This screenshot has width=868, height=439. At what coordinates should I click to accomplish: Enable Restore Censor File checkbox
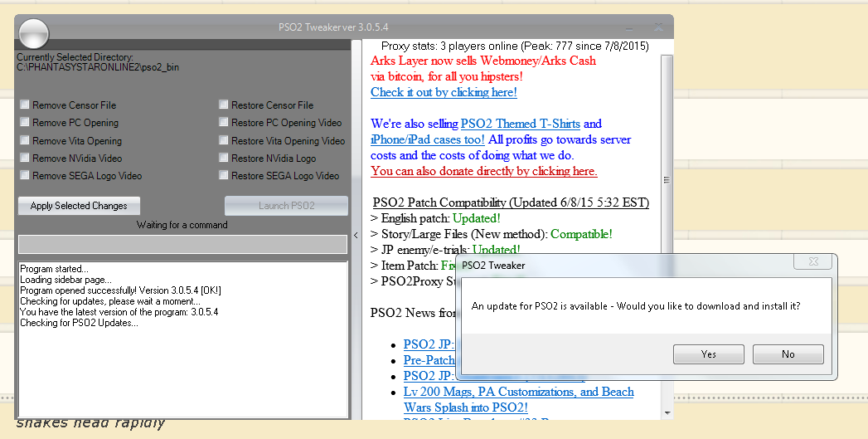tap(223, 105)
